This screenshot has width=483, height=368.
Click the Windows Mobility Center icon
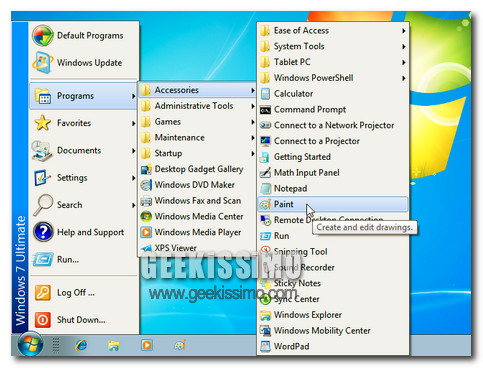265,331
